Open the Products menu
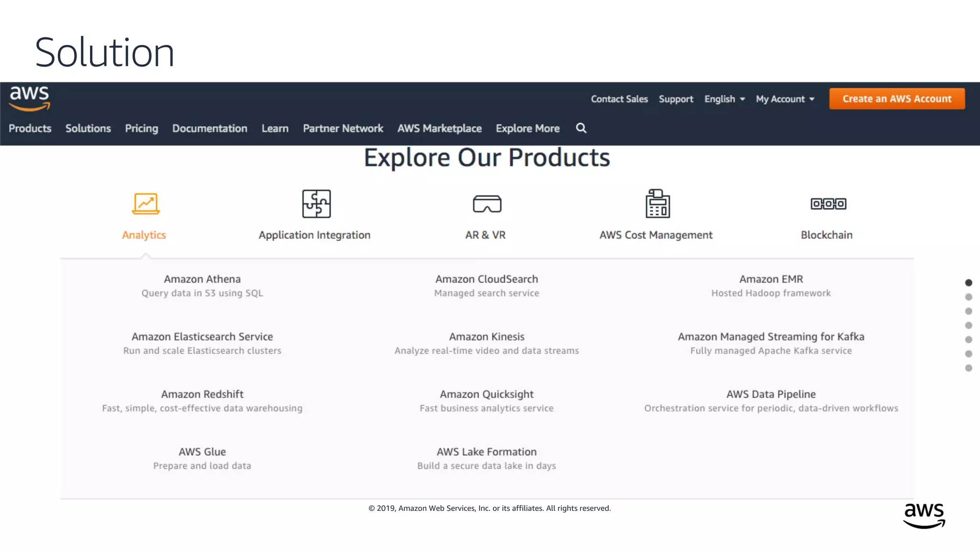Screen dimensions: 980x551 point(30,128)
